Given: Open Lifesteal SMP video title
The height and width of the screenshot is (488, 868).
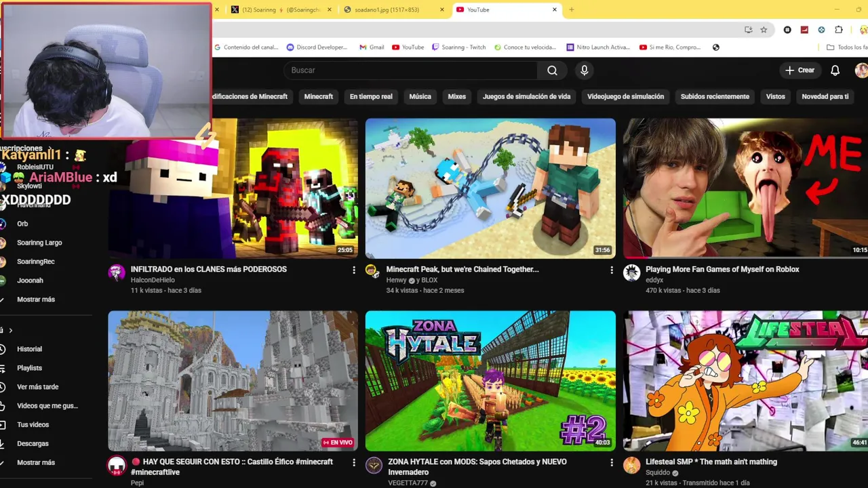Looking at the screenshot, I should pos(711,462).
